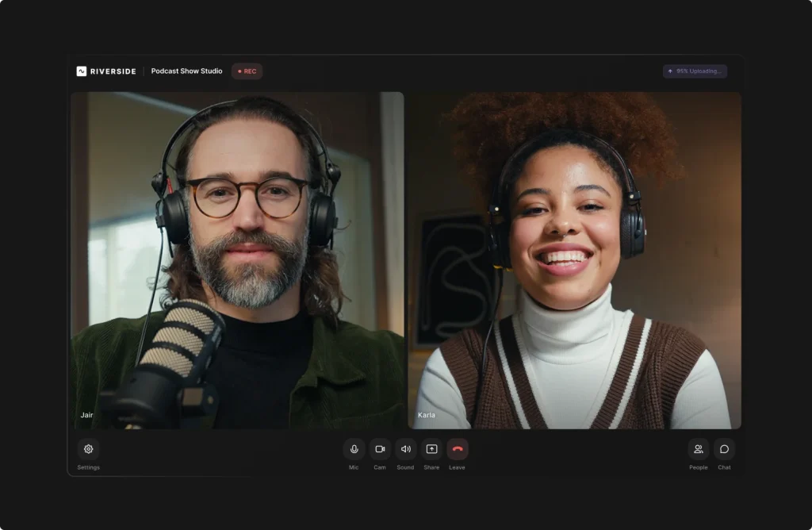Click the Riverside waveform logo icon

click(x=82, y=71)
